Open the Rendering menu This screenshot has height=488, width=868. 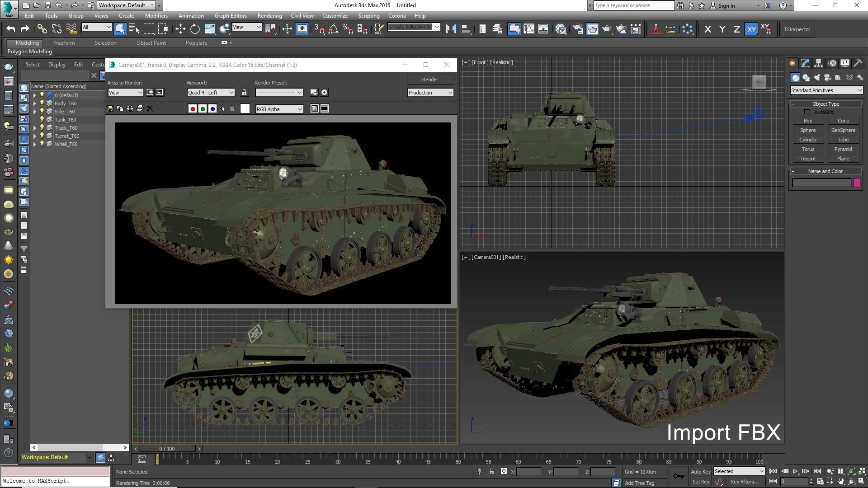coord(269,15)
